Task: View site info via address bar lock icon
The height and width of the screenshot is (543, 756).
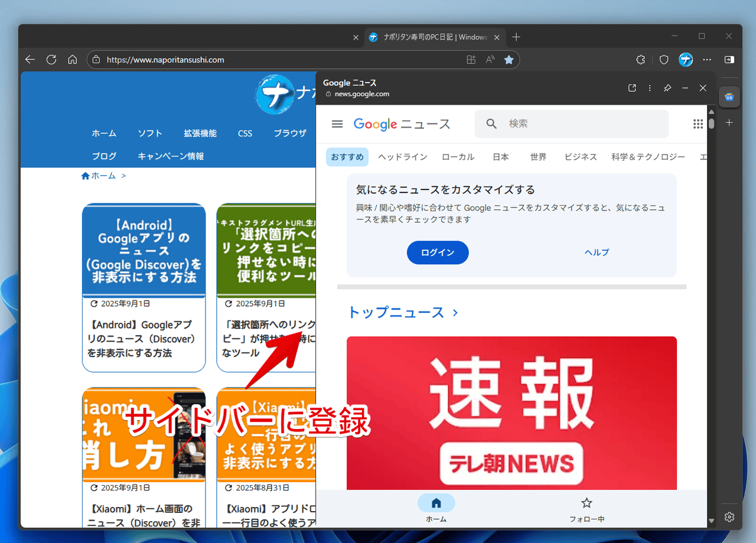Action: pos(97,60)
